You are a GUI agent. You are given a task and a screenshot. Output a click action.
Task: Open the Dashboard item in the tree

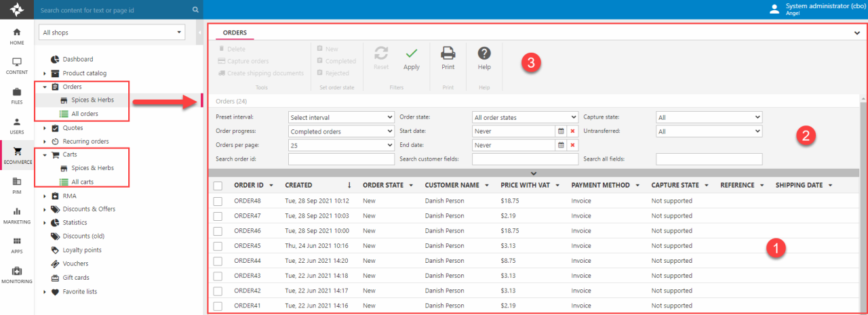point(77,60)
